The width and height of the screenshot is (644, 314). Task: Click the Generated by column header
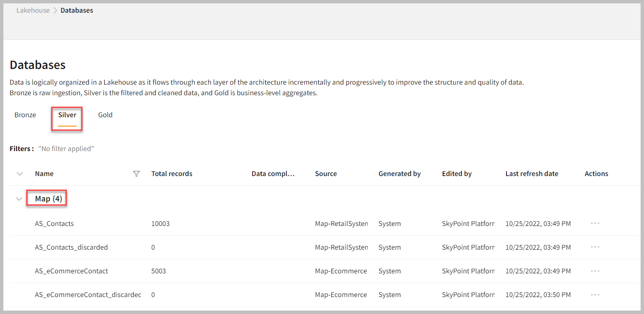(x=399, y=174)
